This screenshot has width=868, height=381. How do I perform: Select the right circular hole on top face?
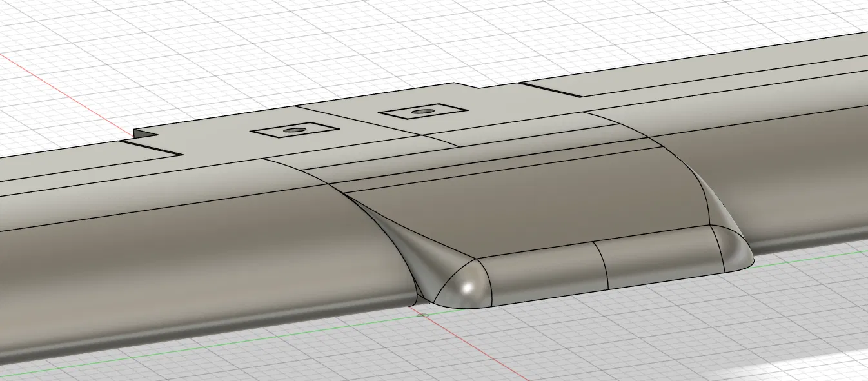(x=422, y=112)
